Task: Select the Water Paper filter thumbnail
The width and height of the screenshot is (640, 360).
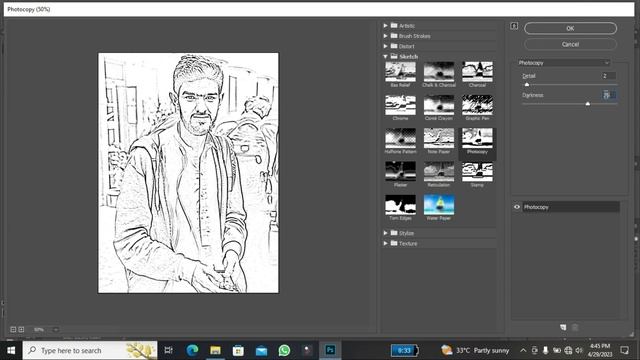Action: (x=439, y=205)
